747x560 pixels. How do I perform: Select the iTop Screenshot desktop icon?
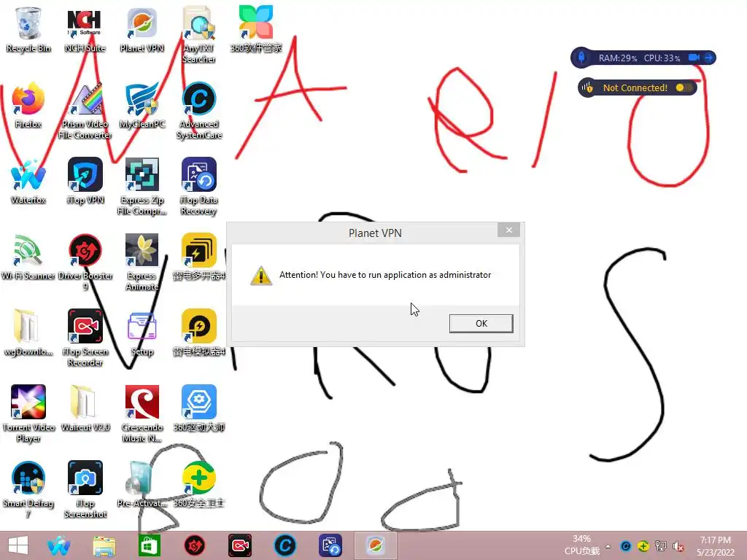click(85, 489)
